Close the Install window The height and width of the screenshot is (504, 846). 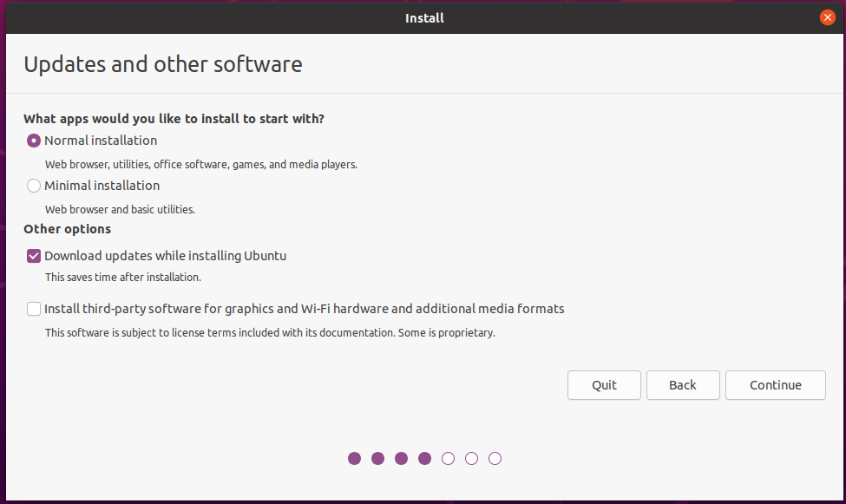827,17
